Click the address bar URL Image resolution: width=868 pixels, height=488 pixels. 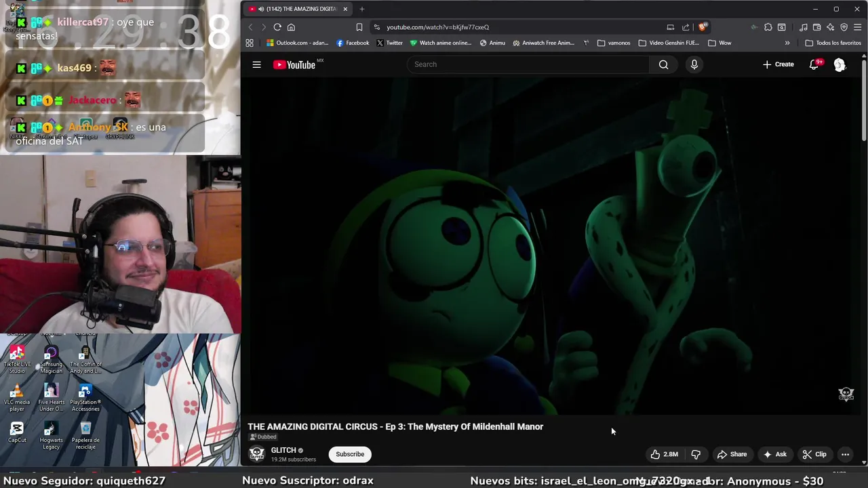coord(437,27)
